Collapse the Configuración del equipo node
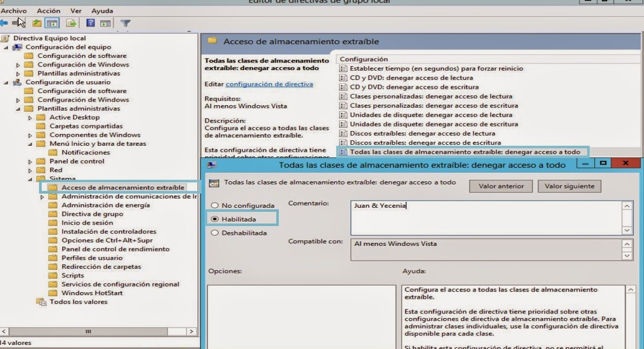Viewport: 644px width, 349px height. (7, 47)
